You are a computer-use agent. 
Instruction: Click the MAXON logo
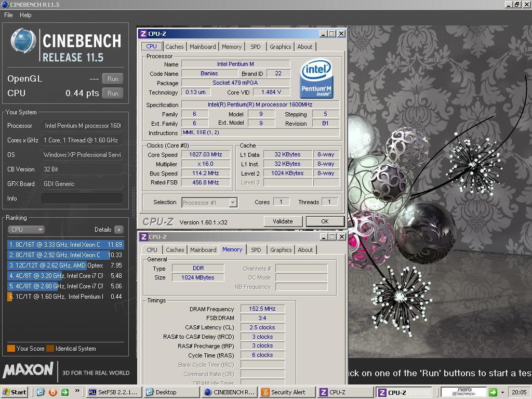click(x=29, y=370)
